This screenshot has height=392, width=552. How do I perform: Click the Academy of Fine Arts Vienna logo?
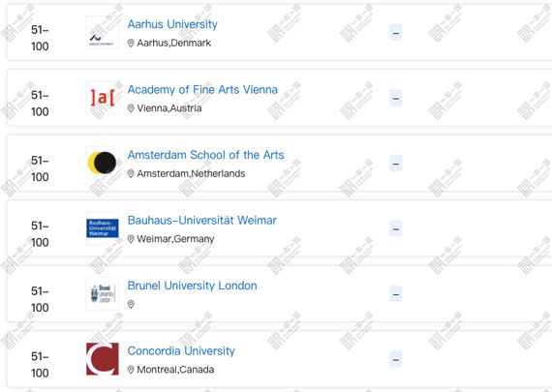coord(102,98)
